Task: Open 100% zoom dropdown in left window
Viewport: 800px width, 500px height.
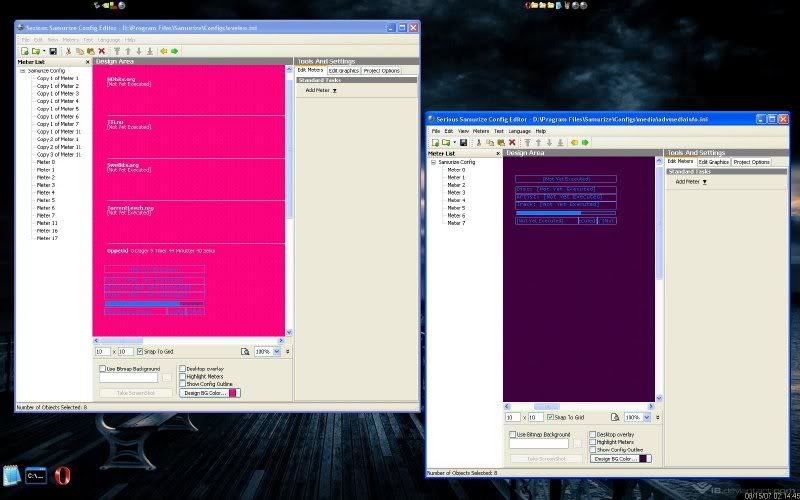Action: coord(277,351)
